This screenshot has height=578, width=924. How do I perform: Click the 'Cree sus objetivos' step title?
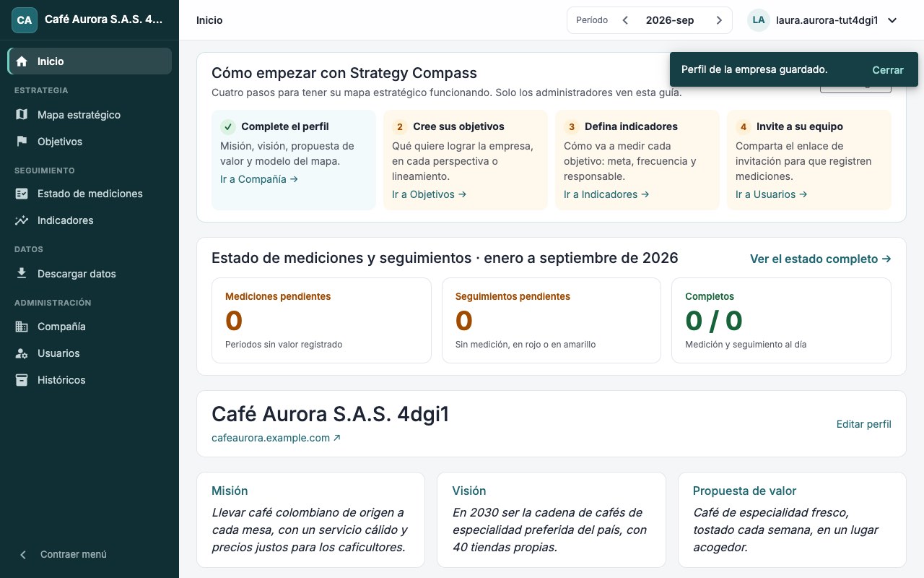(x=458, y=126)
